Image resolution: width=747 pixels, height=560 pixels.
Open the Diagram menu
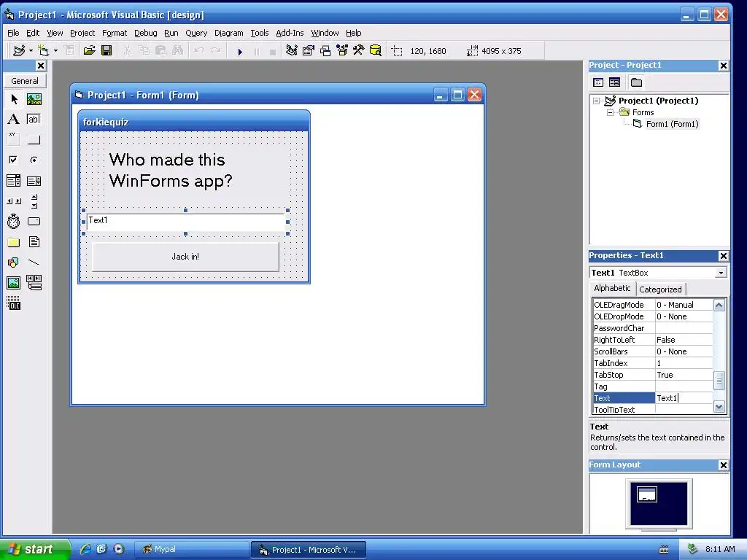coord(228,33)
